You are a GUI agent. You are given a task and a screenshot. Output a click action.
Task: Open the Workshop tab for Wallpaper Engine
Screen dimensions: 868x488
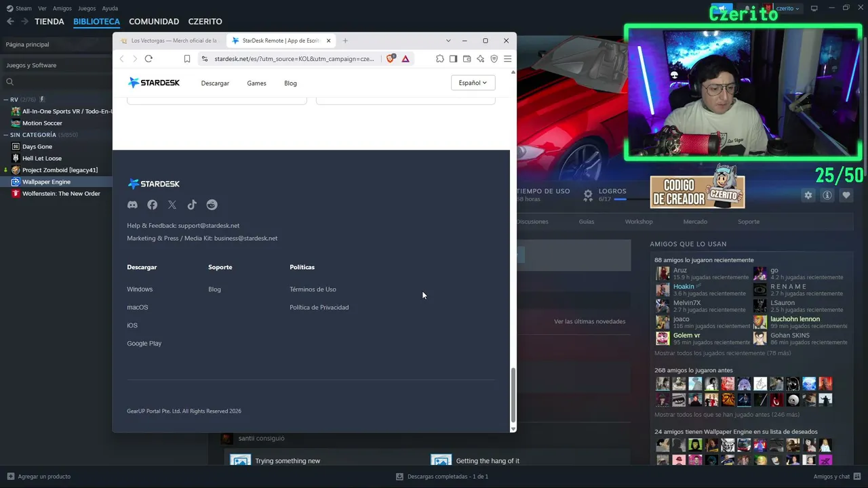pos(639,222)
